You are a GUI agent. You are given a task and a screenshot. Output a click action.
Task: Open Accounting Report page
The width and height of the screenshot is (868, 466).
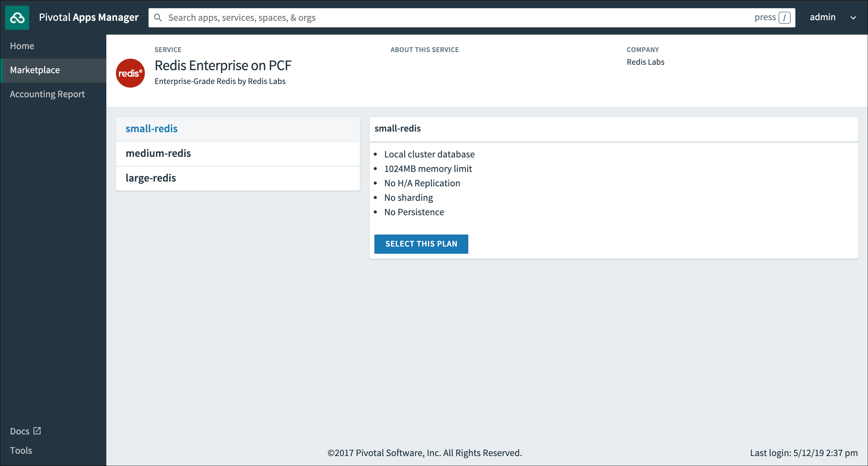click(x=47, y=94)
